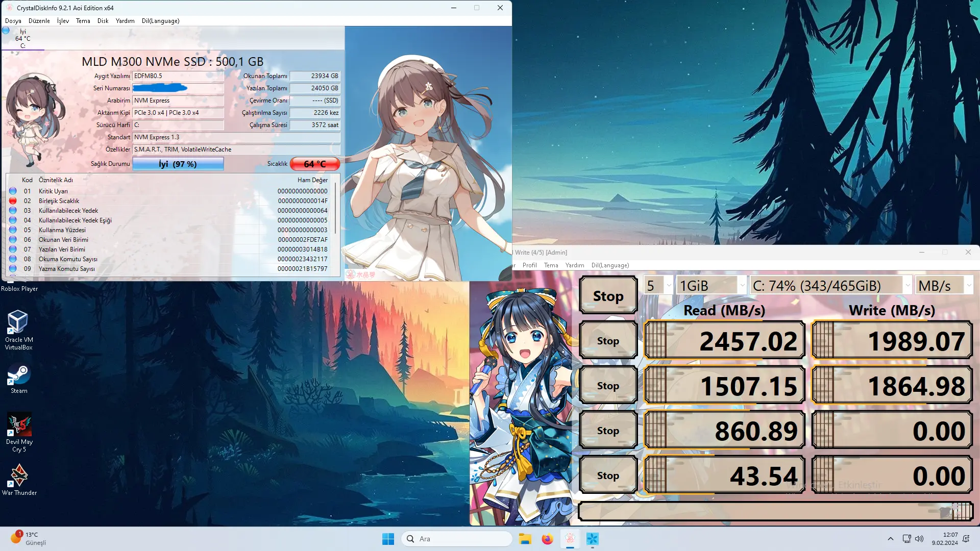Click the write result 1864.98
Viewport: 980px width, 551px height.
point(892,385)
